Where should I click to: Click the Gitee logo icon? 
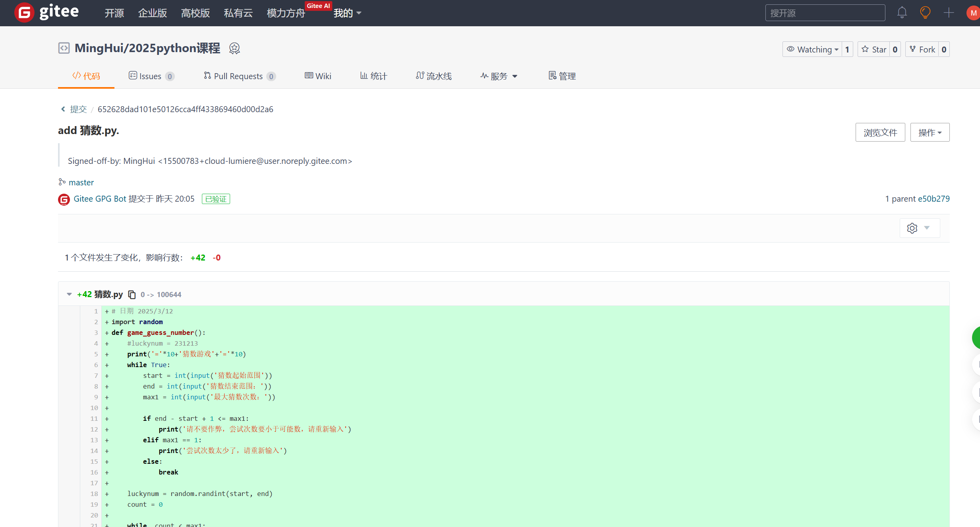pyautogui.click(x=24, y=13)
